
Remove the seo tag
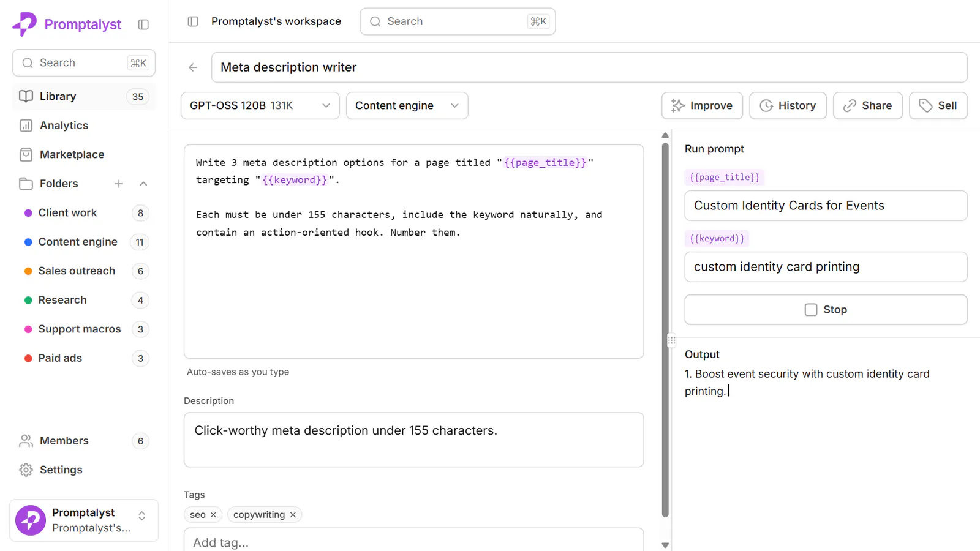[213, 515]
